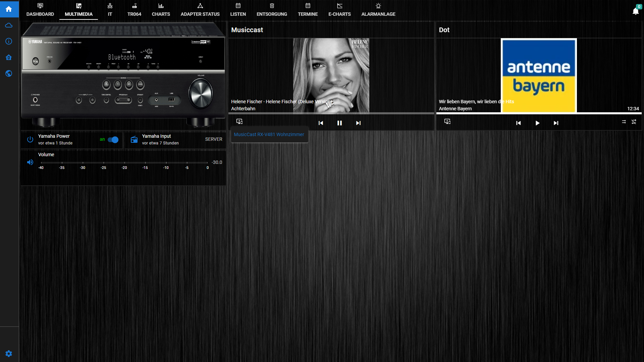Open the Listen tab
This screenshot has height=362, width=644.
[x=238, y=10]
